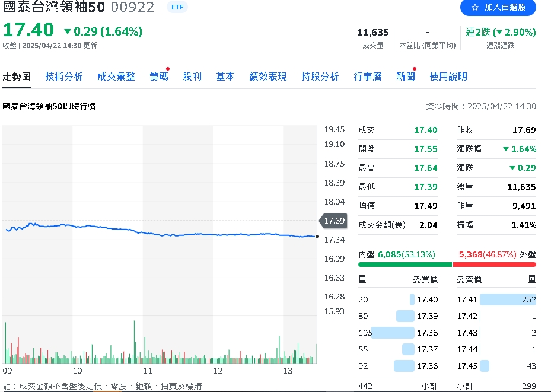Click the 連2跌 (▼2.90%) link
Viewport: 551px width, 392px height.
(499, 33)
